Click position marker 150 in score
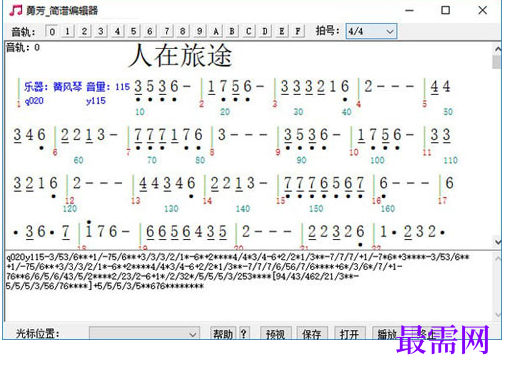 click(x=316, y=209)
